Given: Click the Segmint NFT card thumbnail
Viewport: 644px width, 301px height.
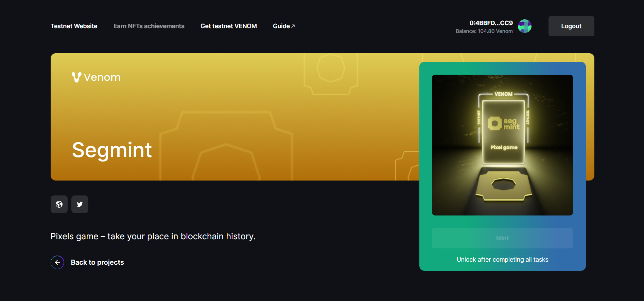Looking at the screenshot, I should tap(502, 145).
